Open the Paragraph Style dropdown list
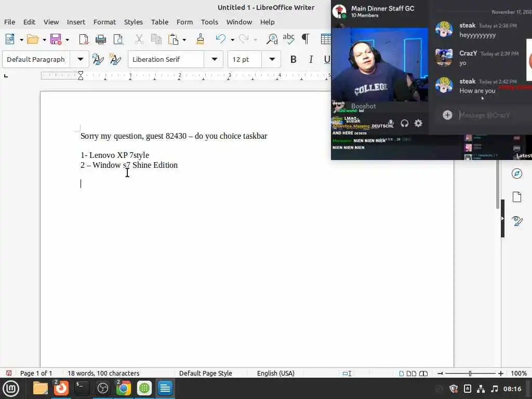The image size is (532, 399). pyautogui.click(x=80, y=59)
